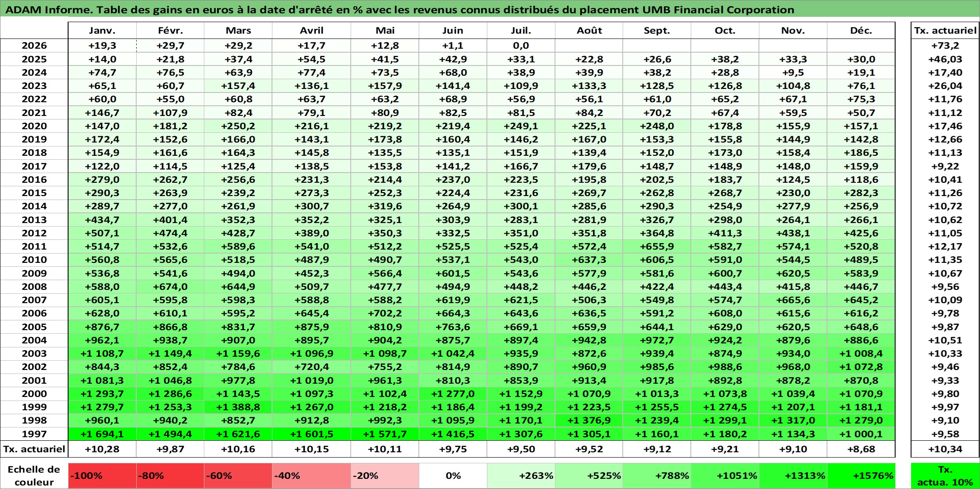Click the 0% white color scale swatch
Screen dimensions: 980x489
[453, 476]
